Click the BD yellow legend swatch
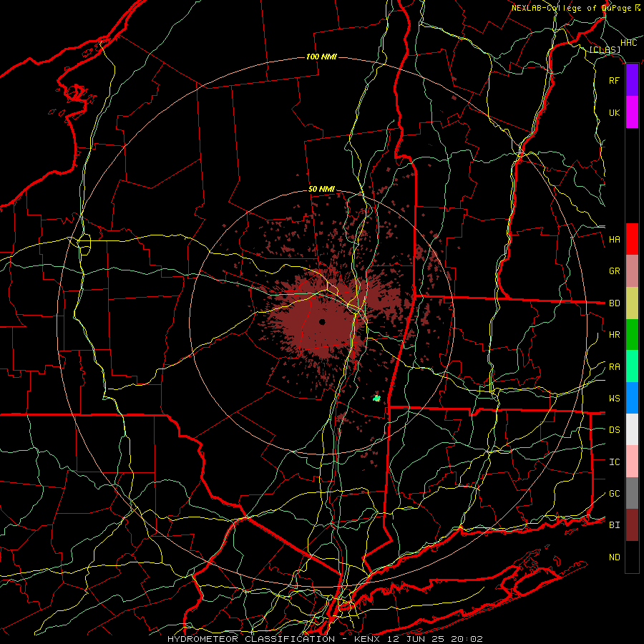Image resolution: width=644 pixels, height=644 pixels. 632,303
